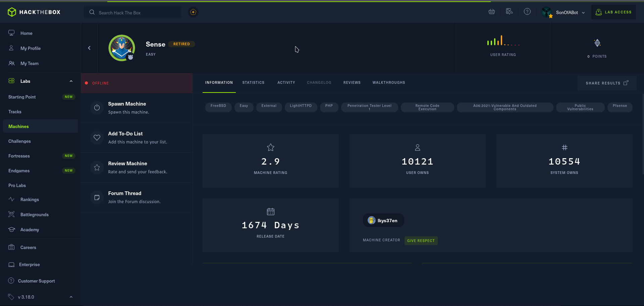
Task: Click the Hack The Box logo
Action: pyautogui.click(x=34, y=12)
